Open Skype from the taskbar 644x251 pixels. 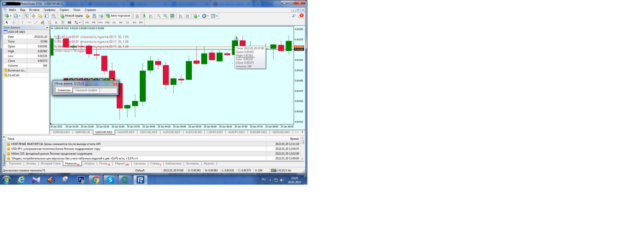(x=110, y=180)
